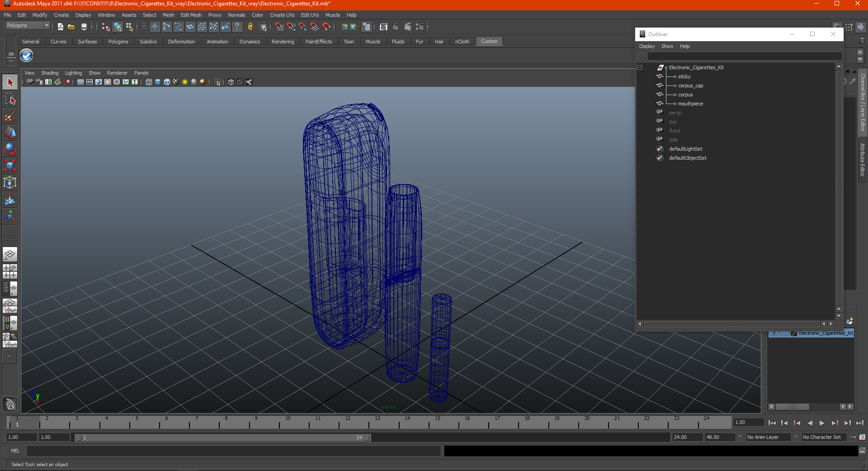Switch to the Polygons shelf tab

click(118, 42)
